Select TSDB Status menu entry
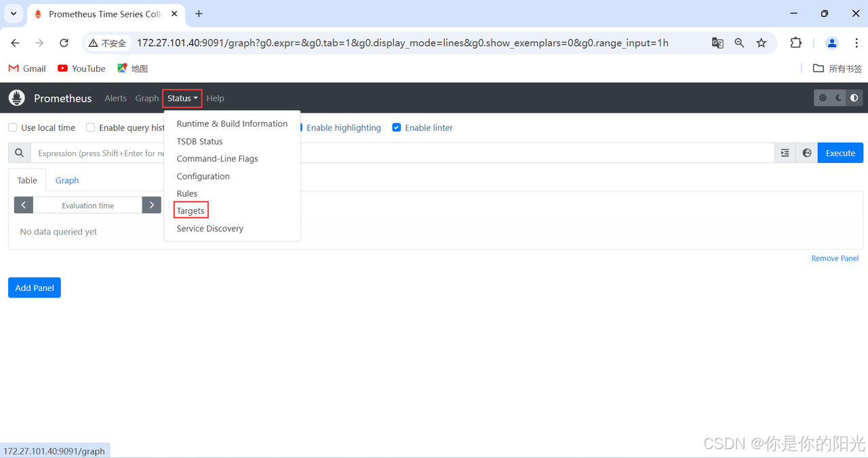868x458 pixels. click(232, 141)
